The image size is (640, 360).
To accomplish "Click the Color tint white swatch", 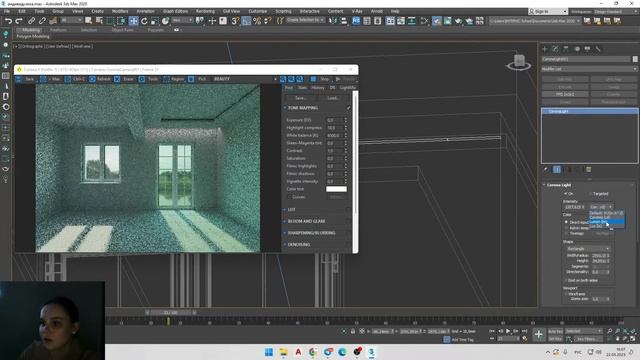I will point(336,189).
